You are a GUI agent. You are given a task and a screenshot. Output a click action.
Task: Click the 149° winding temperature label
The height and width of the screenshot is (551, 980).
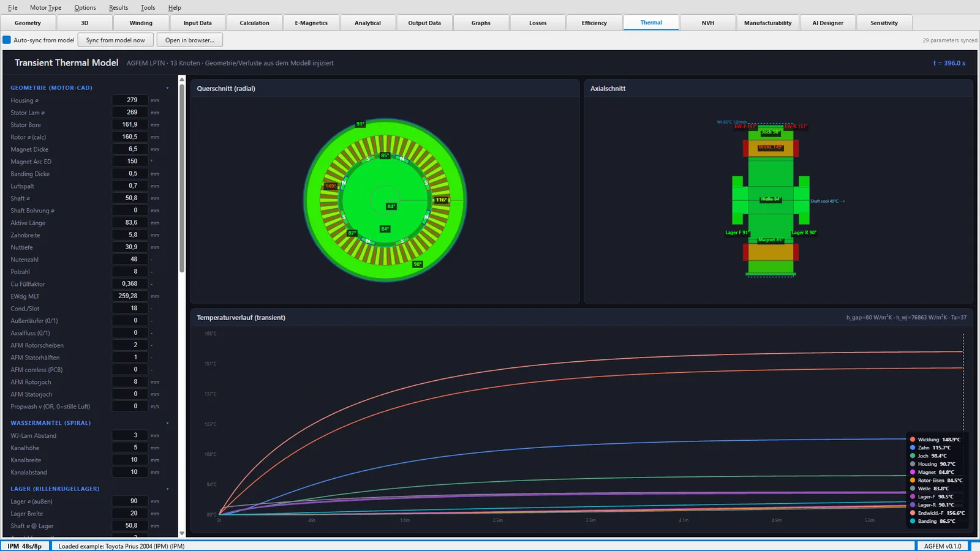330,186
